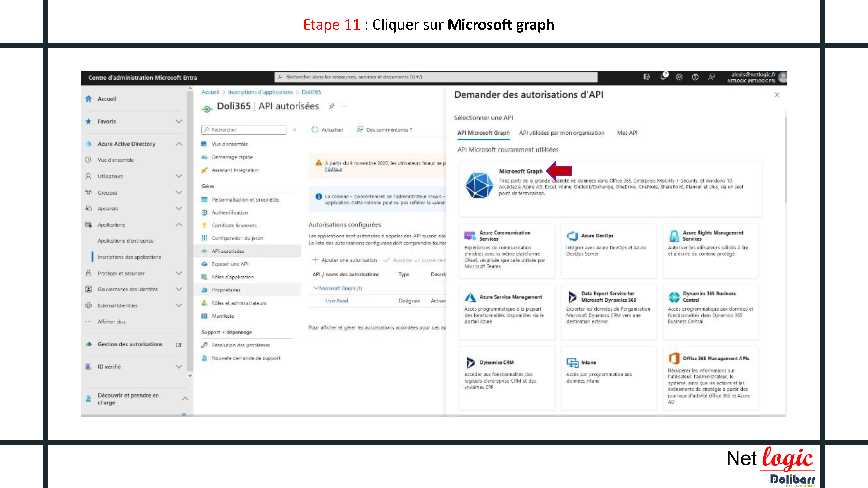Image resolution: width=868 pixels, height=488 pixels.
Task: Click the feedback icon in top bar
Action: coord(711,77)
